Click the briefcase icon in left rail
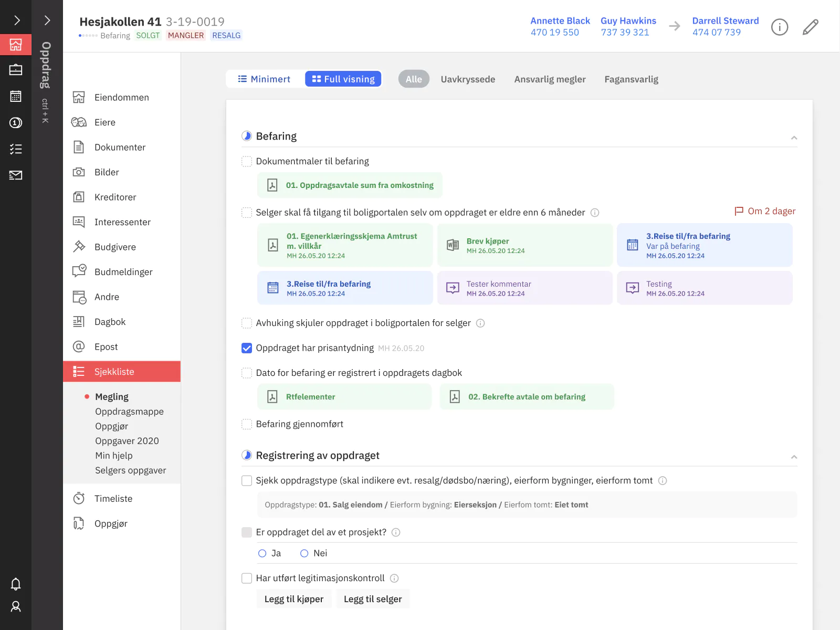 coord(16,70)
